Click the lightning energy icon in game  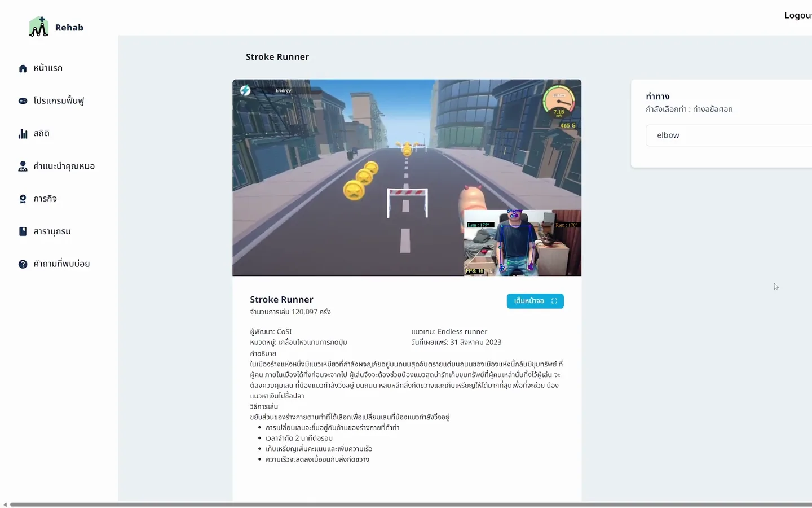click(245, 90)
